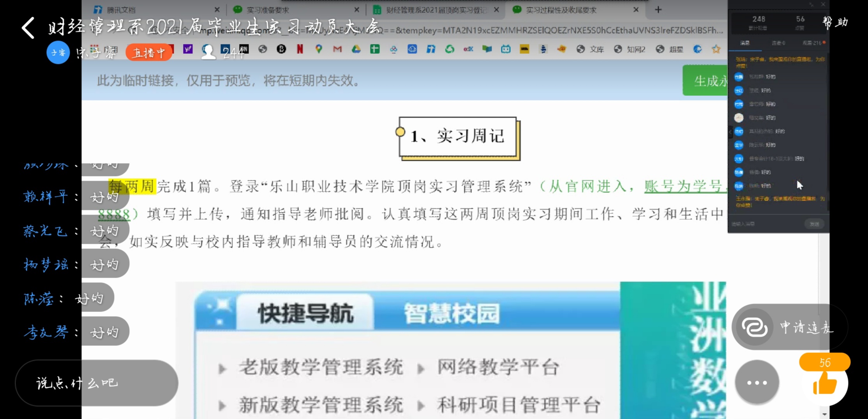
Task: Click the edX bookmark icon
Action: click(x=468, y=49)
